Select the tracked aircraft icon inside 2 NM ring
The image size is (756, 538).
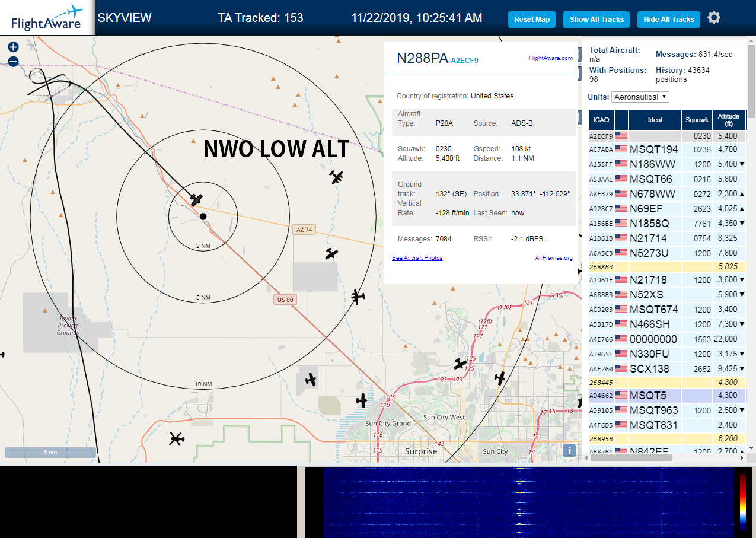(x=197, y=200)
